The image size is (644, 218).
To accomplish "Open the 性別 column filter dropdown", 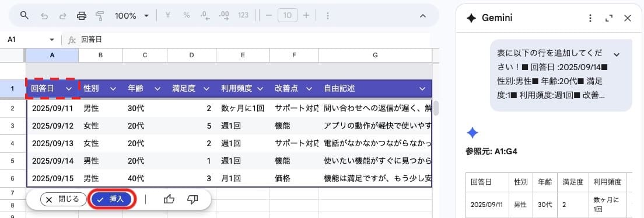I will 113,88.
